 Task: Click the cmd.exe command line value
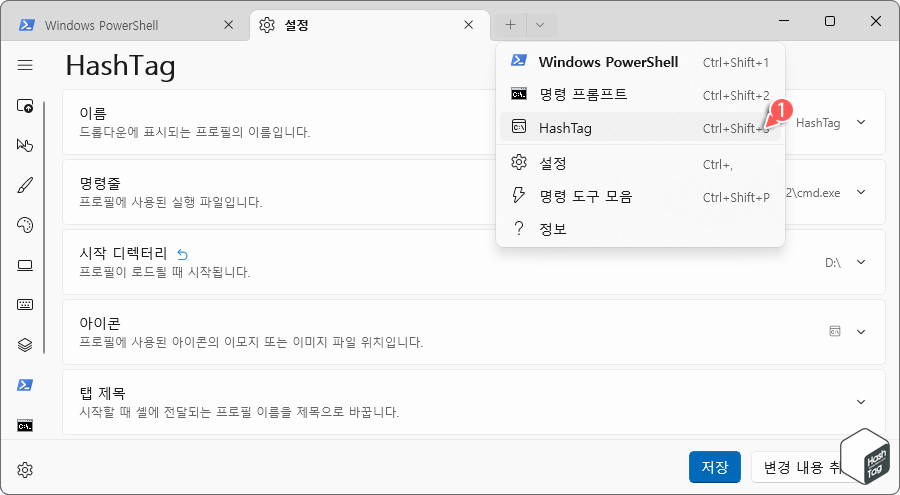point(813,193)
